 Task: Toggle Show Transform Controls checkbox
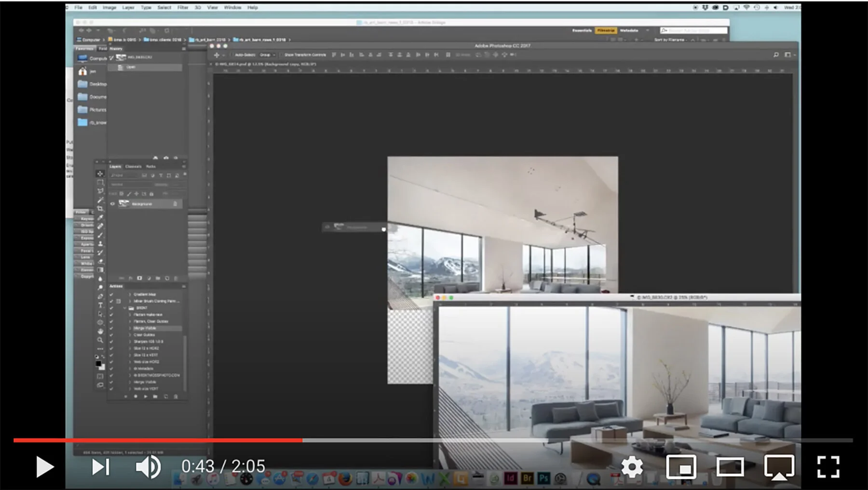282,55
